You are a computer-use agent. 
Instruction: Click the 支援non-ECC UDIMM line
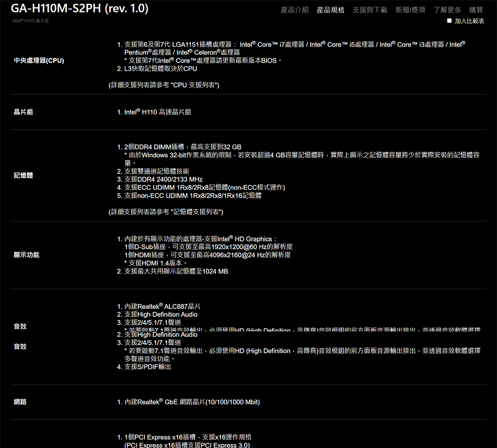(x=193, y=196)
